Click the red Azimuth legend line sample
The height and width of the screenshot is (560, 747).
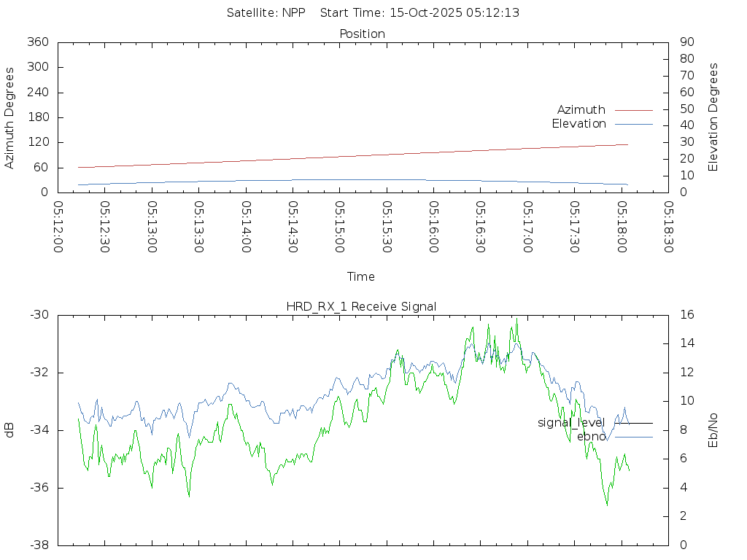click(633, 110)
